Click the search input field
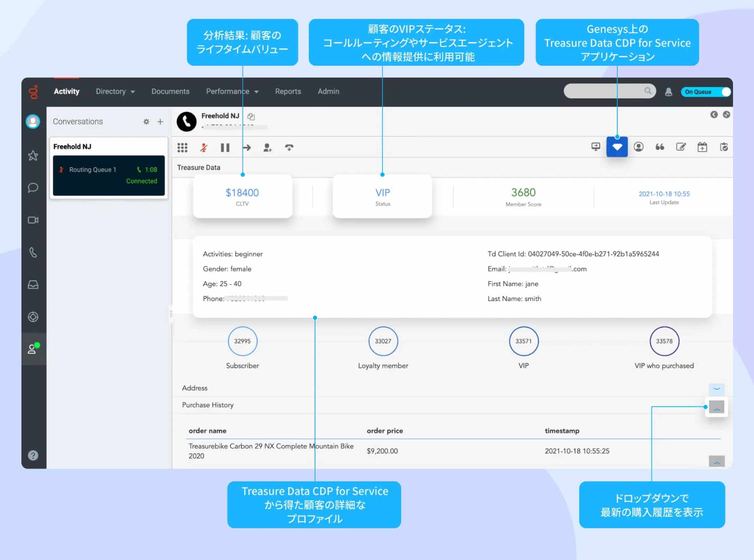 coord(609,91)
